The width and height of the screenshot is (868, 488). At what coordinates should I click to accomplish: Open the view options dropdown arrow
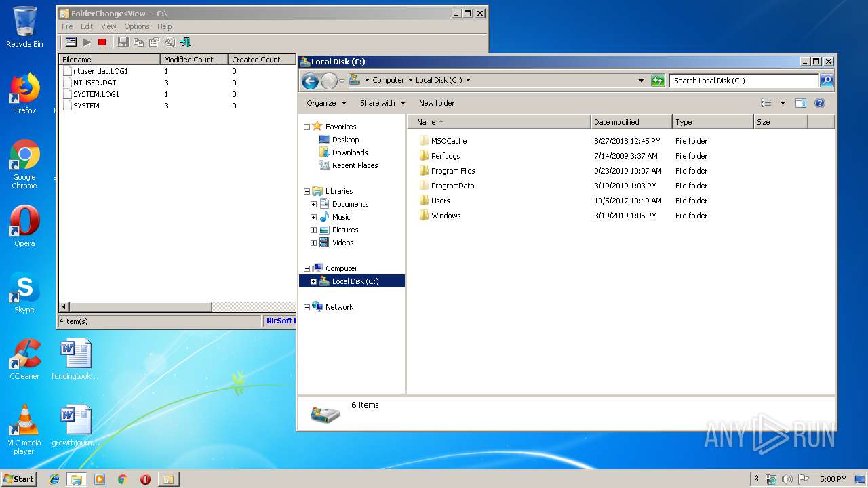pos(782,103)
